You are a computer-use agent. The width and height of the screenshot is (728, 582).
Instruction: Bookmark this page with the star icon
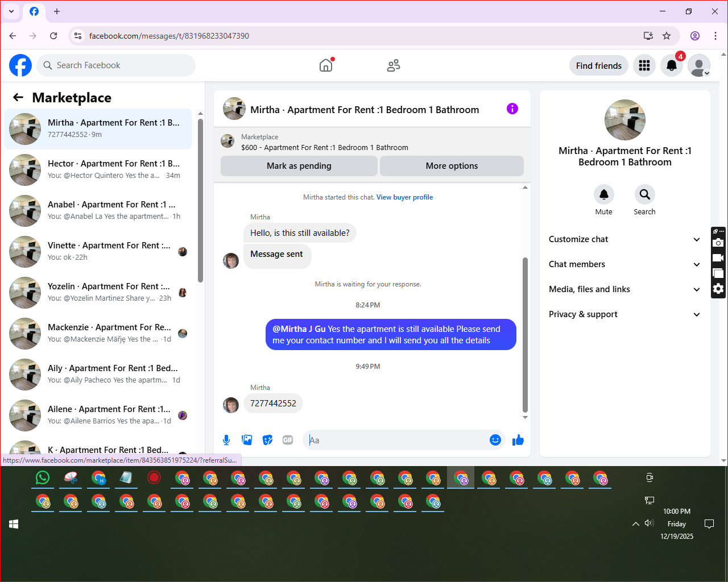(667, 36)
